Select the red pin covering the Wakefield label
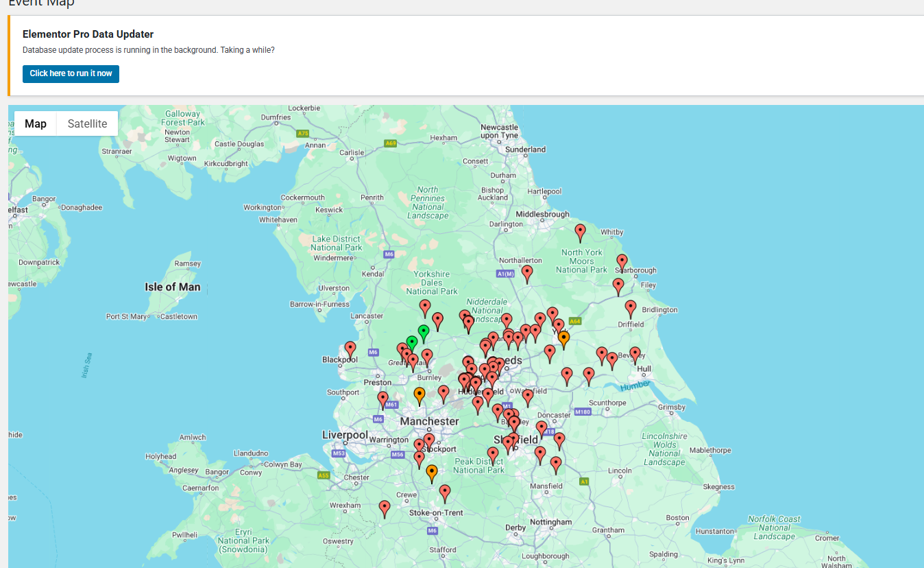 click(x=528, y=398)
